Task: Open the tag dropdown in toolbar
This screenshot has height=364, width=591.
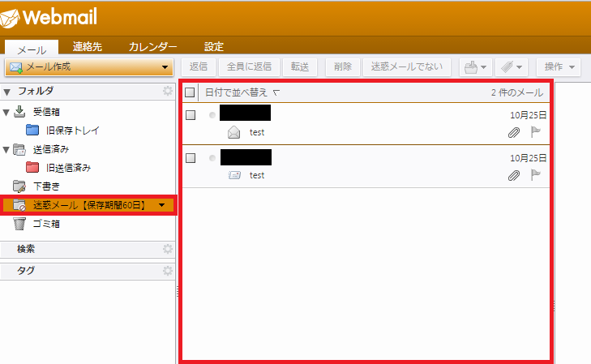Action: pos(509,66)
